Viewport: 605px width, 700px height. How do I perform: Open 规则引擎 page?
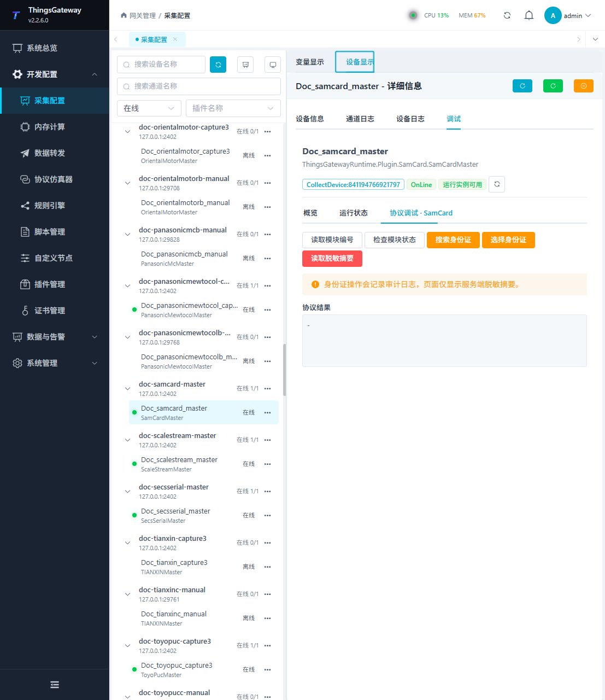[x=55, y=206]
